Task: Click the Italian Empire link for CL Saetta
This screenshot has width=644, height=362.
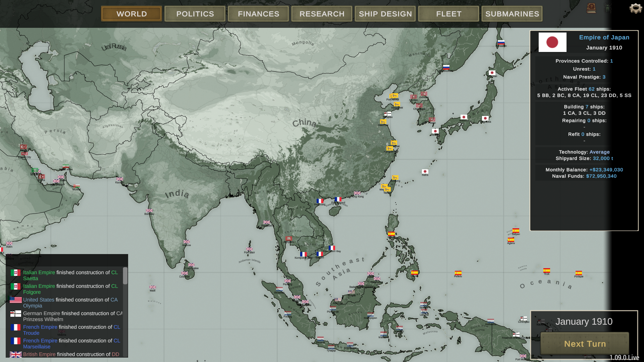Action: pos(39,273)
